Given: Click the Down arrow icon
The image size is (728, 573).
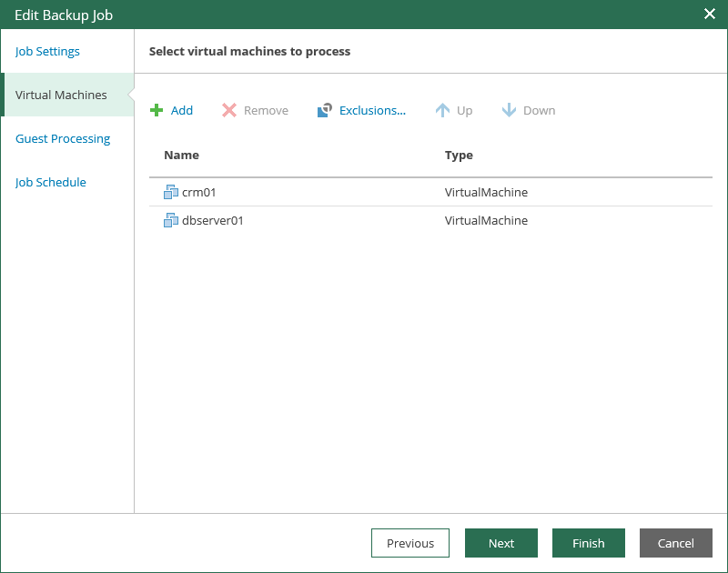Looking at the screenshot, I should 510,111.
